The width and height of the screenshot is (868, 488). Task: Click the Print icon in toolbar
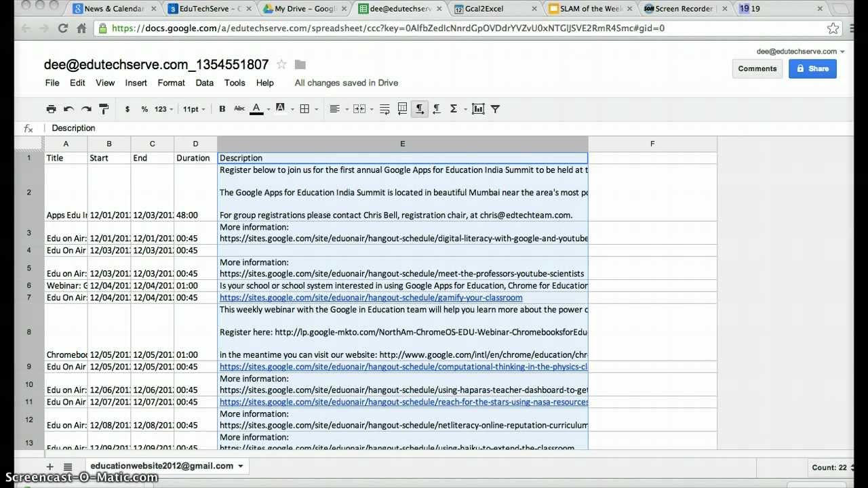coord(51,109)
